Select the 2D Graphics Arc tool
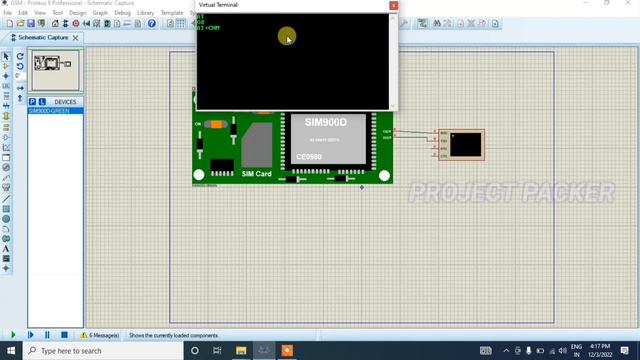The height and width of the screenshot is (360, 640). (x=6, y=229)
